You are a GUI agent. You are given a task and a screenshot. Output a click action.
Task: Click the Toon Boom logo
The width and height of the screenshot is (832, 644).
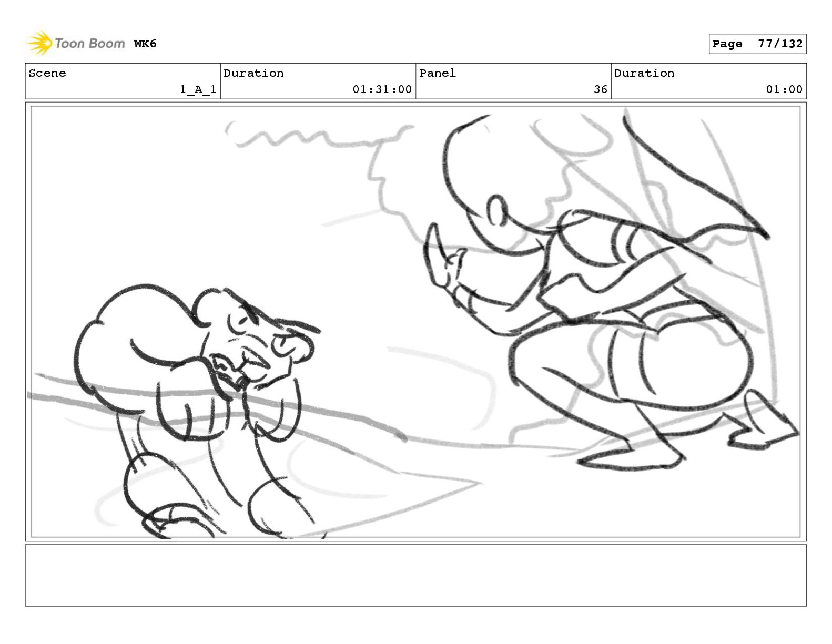click(x=76, y=43)
